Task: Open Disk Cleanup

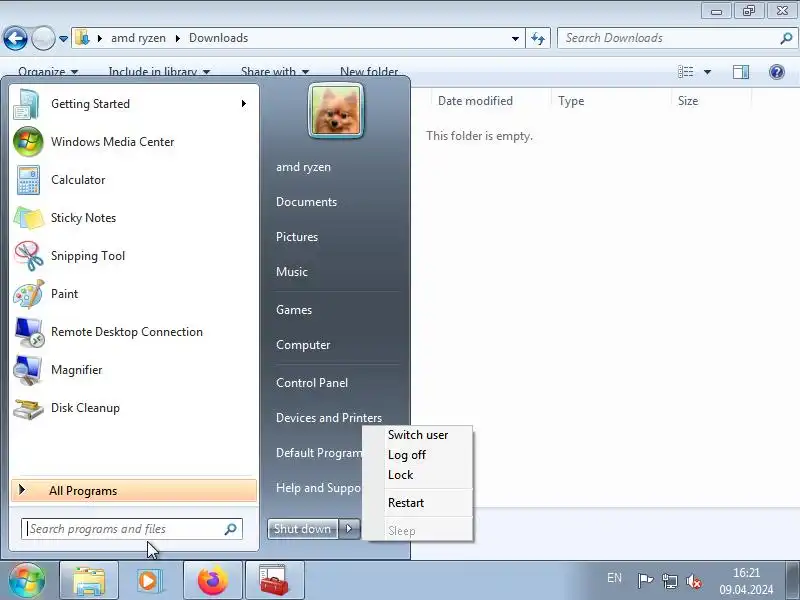Action: 134,408
